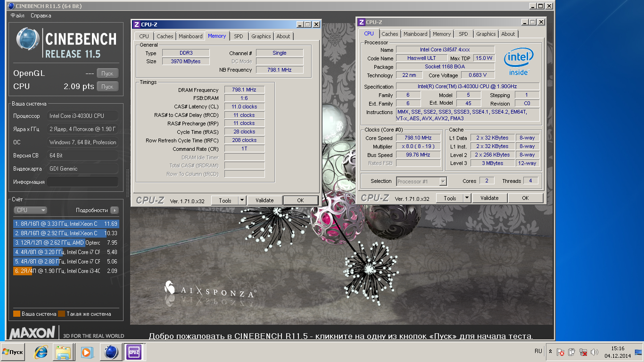Open the Пуск Start button
The height and width of the screenshot is (362, 644).
[x=13, y=352]
